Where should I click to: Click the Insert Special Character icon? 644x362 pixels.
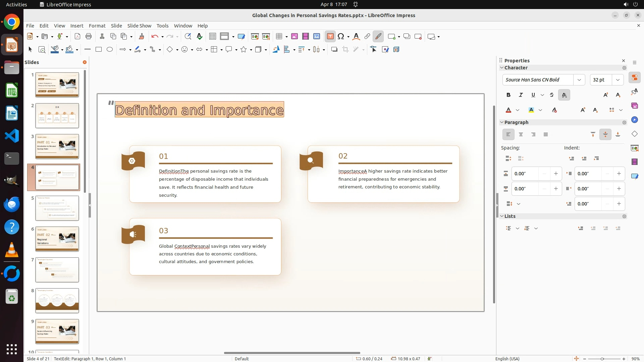tap(341, 37)
